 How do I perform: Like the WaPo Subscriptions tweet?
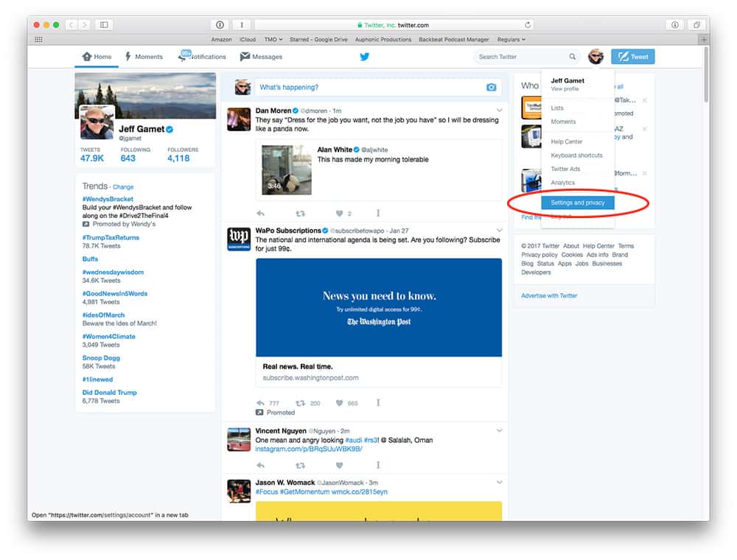point(339,403)
